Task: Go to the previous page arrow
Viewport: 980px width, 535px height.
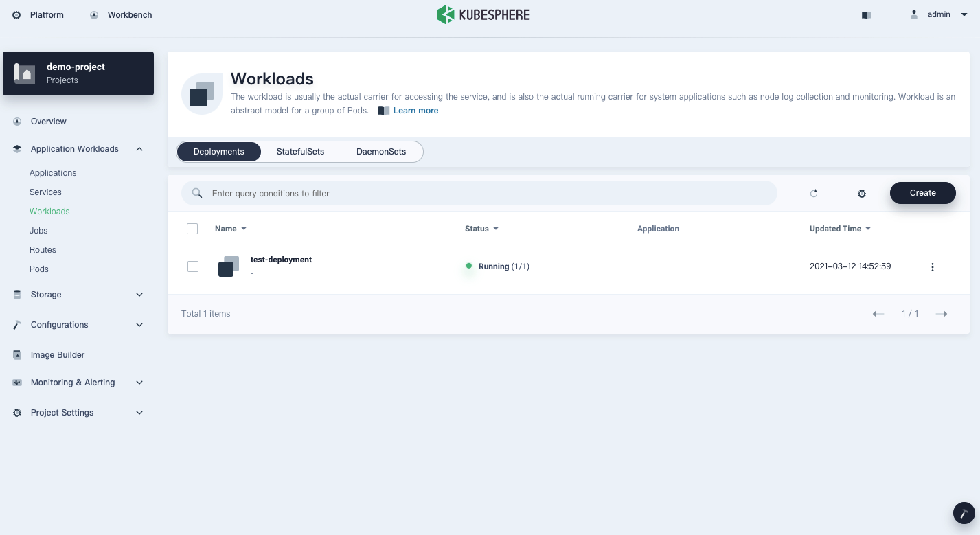Action: pyautogui.click(x=878, y=314)
